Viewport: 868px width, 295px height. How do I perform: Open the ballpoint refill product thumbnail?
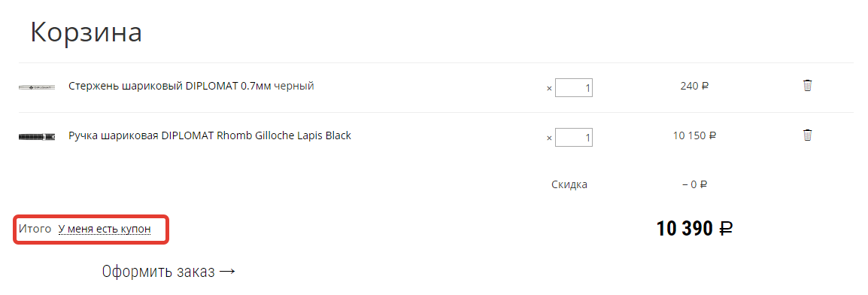click(x=37, y=87)
